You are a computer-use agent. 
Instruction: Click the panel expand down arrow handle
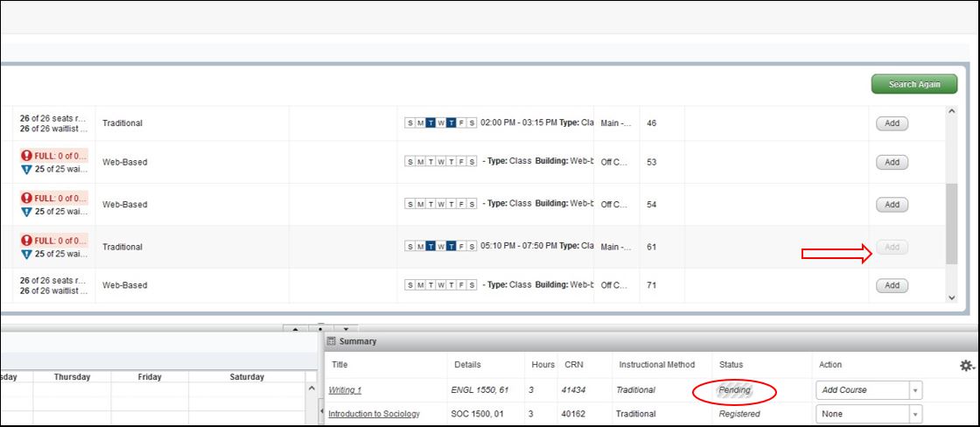tap(347, 330)
